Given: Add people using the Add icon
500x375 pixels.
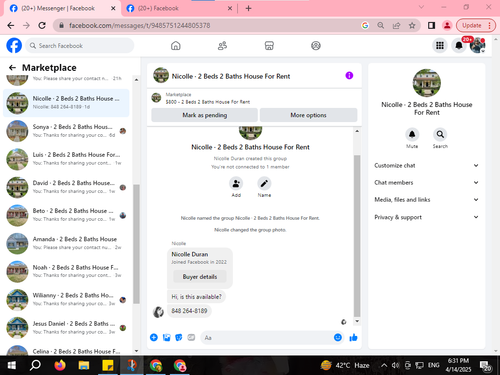Looking at the screenshot, I should (x=236, y=183).
